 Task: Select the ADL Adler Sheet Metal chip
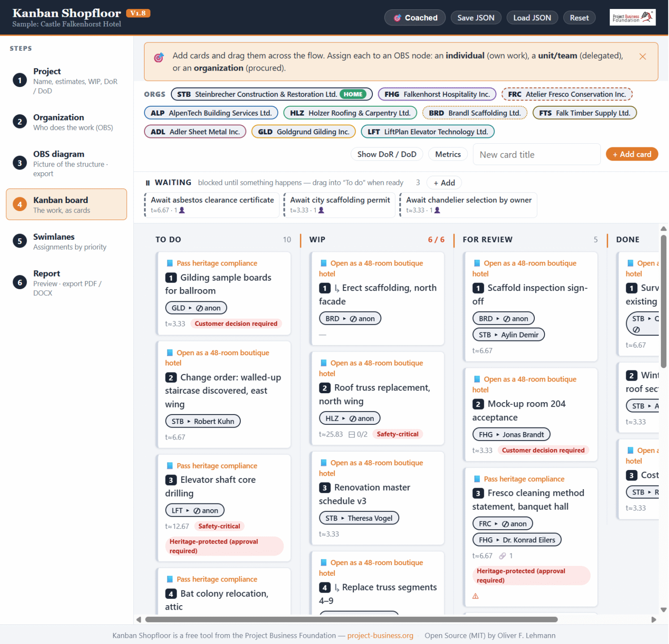click(x=195, y=132)
